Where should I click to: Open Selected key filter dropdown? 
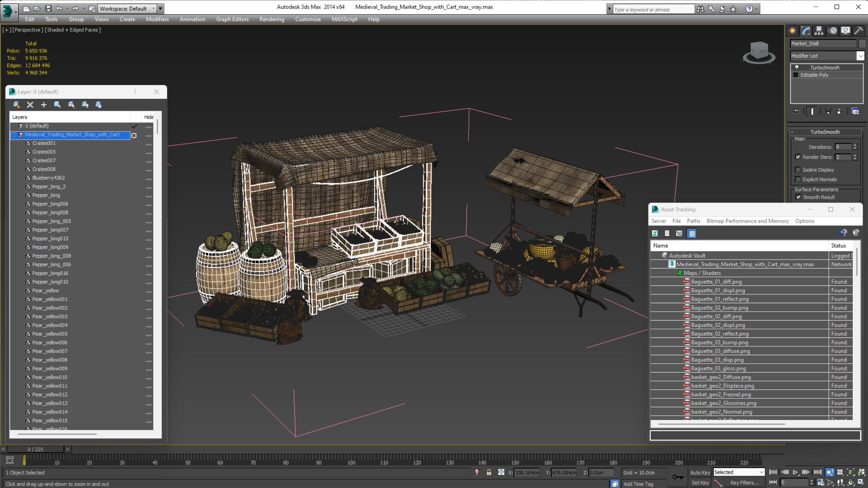pos(739,472)
